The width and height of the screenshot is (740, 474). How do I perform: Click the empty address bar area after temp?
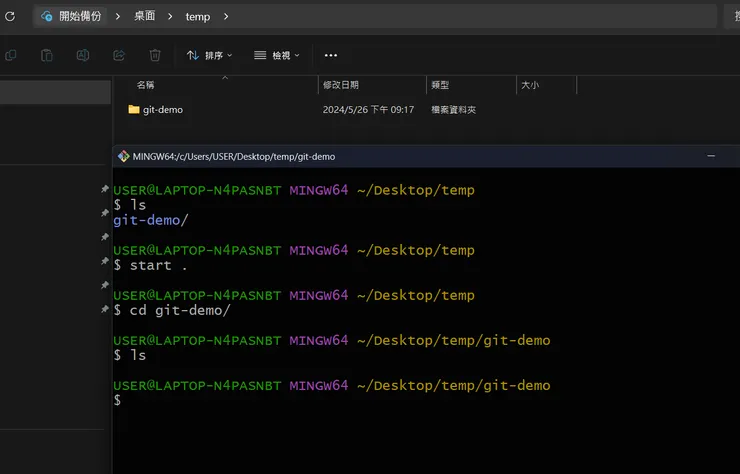click(x=470, y=16)
